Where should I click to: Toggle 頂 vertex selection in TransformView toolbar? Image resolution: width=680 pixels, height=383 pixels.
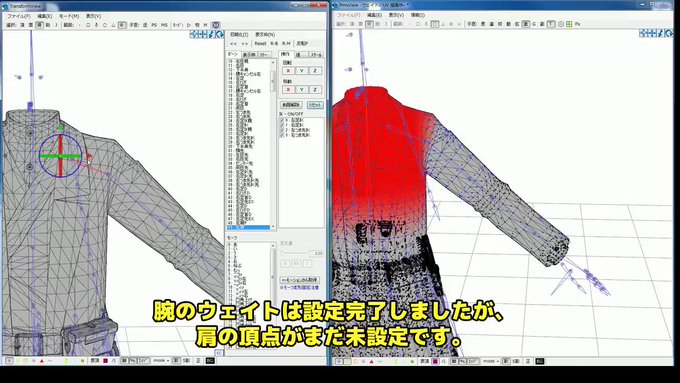pyautogui.click(x=22, y=25)
